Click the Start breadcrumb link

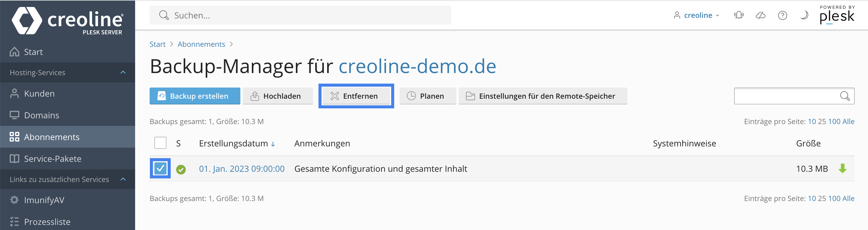click(157, 44)
